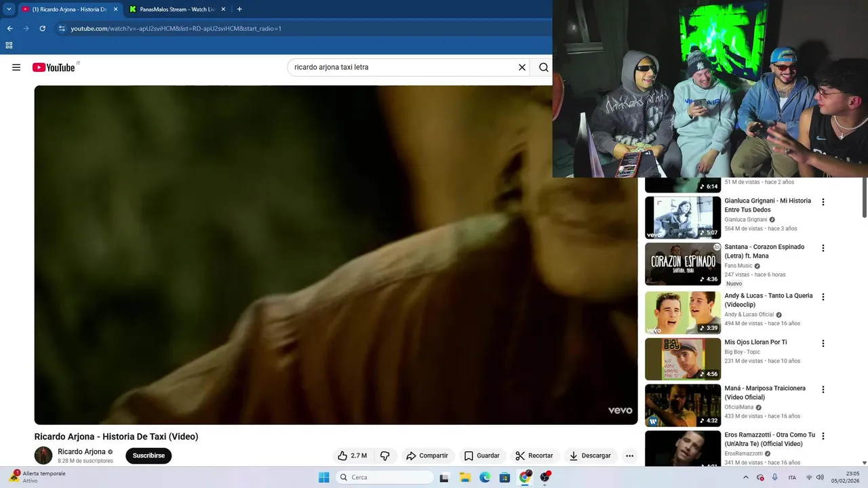Reload the YouTube page
Image resolution: width=868 pixels, height=488 pixels.
point(42,28)
